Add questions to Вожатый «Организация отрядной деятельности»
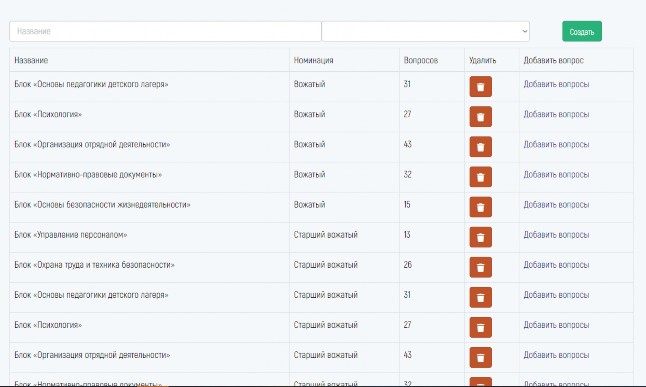Viewport: 646px width, 387px height. coord(556,144)
